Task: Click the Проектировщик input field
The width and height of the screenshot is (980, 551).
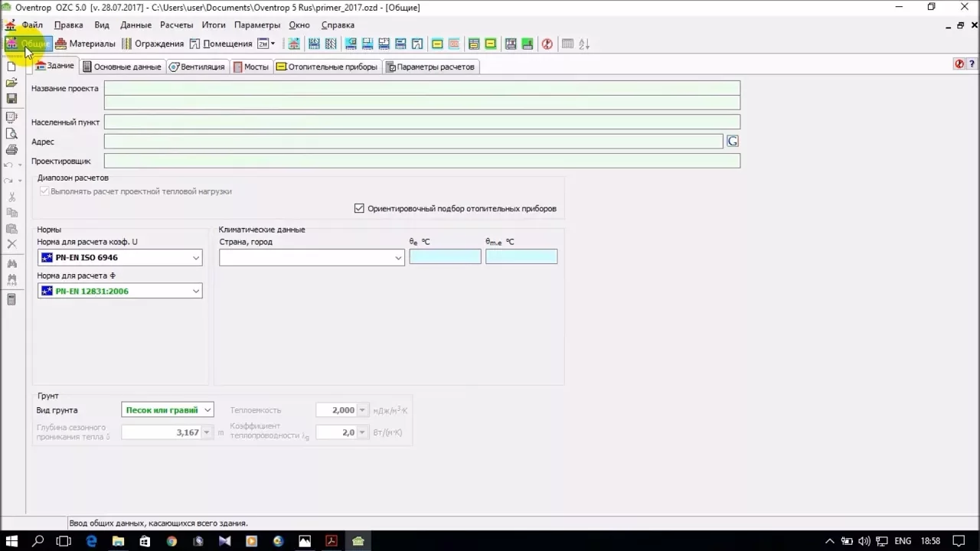Action: pos(422,161)
